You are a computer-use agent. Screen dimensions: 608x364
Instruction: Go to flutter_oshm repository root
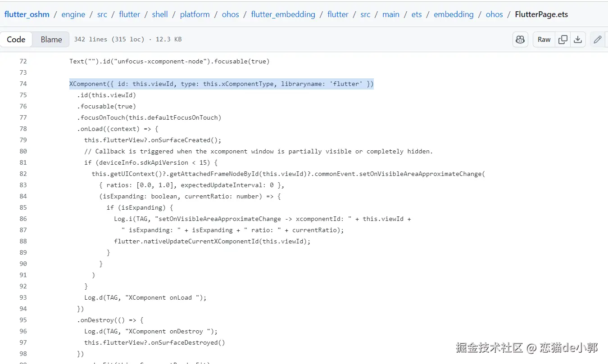tap(27, 14)
